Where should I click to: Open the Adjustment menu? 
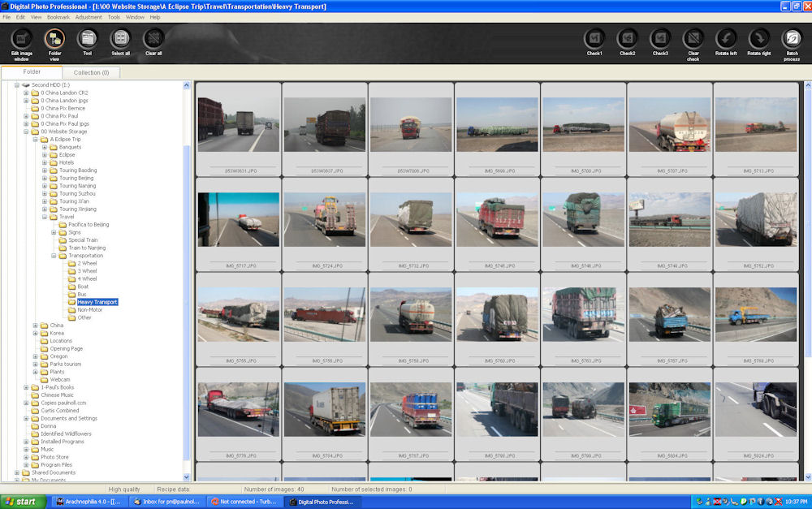click(89, 17)
